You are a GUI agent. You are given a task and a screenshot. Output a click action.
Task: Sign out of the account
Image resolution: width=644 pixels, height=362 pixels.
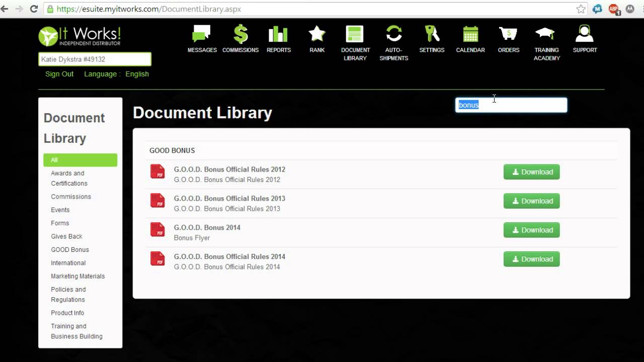tap(59, 74)
